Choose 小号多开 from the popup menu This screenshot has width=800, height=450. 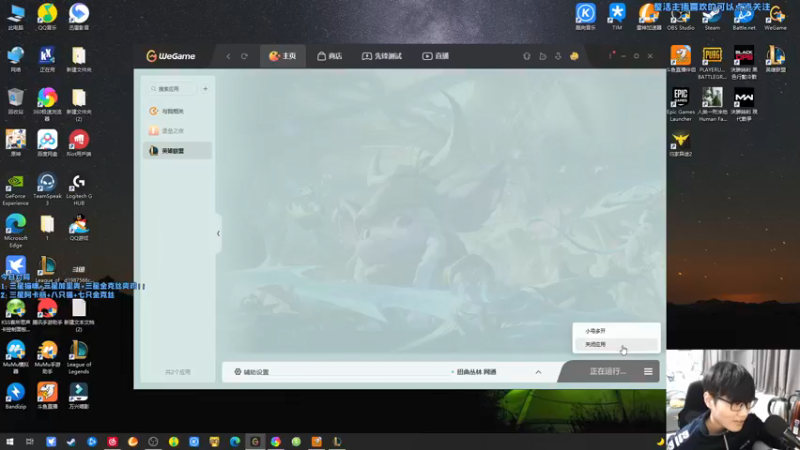click(x=616, y=331)
